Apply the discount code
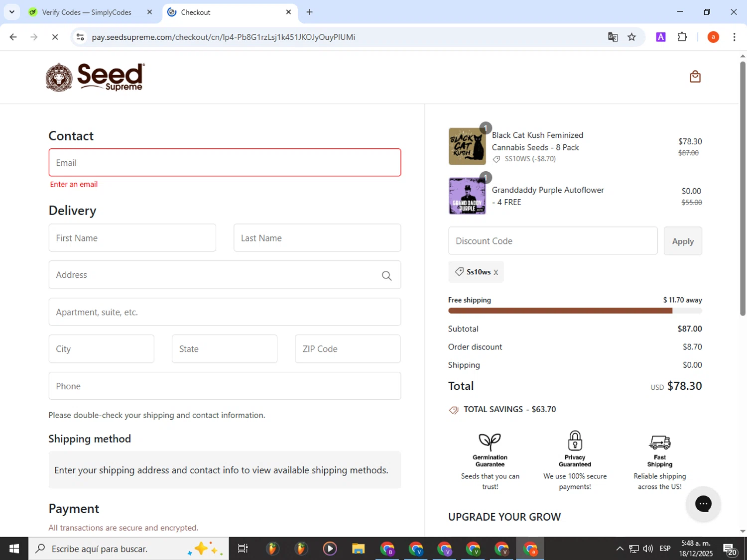 click(x=683, y=241)
